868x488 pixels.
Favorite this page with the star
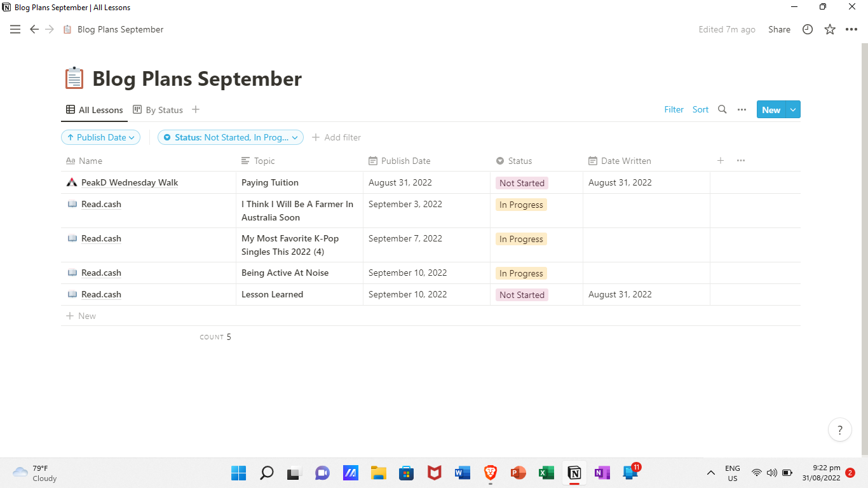click(x=830, y=29)
